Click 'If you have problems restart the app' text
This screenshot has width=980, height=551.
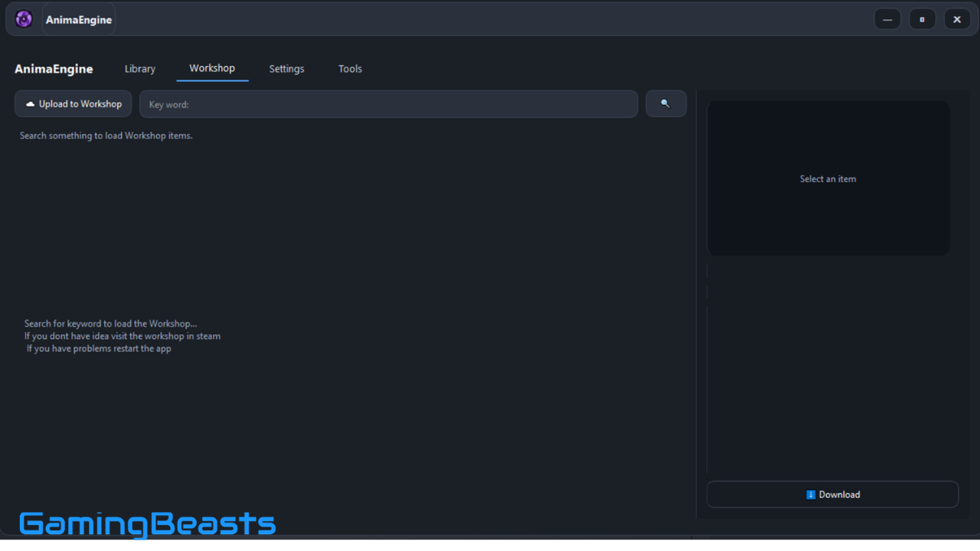[99, 348]
